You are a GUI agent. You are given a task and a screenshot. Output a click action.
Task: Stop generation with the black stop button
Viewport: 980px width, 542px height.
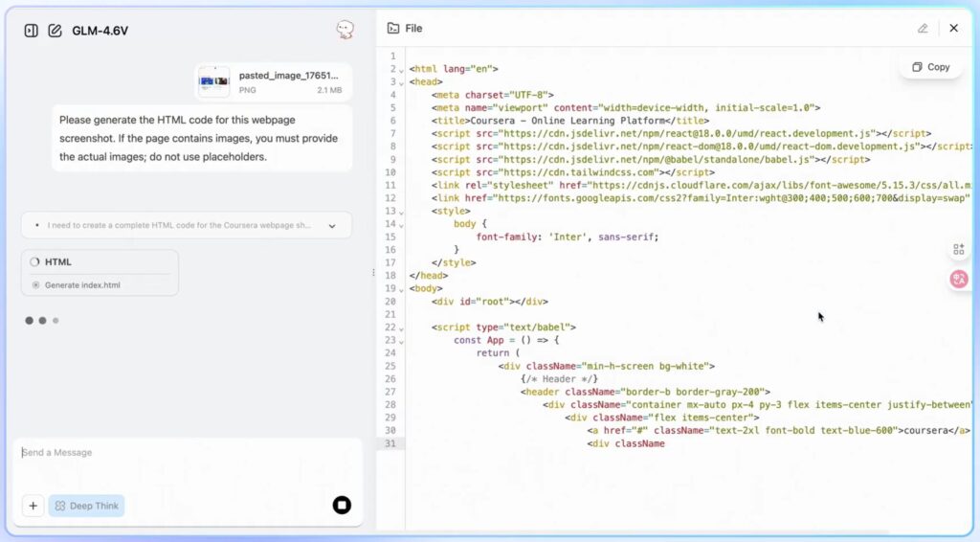342,506
